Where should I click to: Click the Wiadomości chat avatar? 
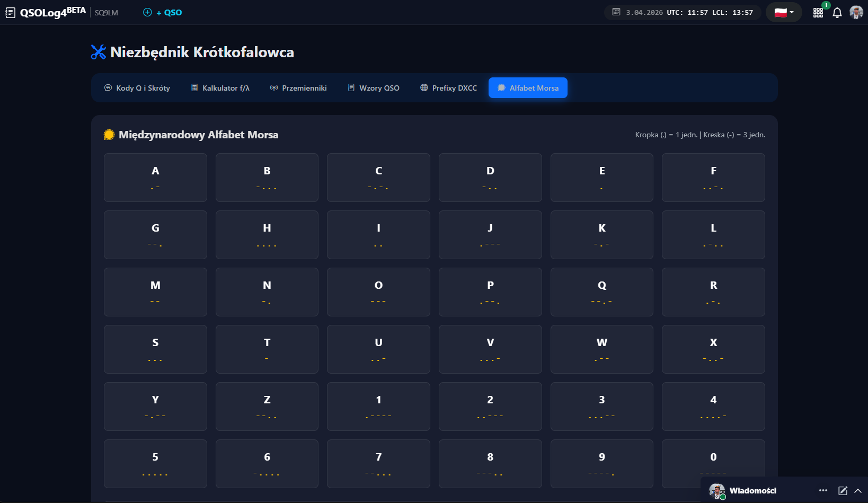click(717, 491)
